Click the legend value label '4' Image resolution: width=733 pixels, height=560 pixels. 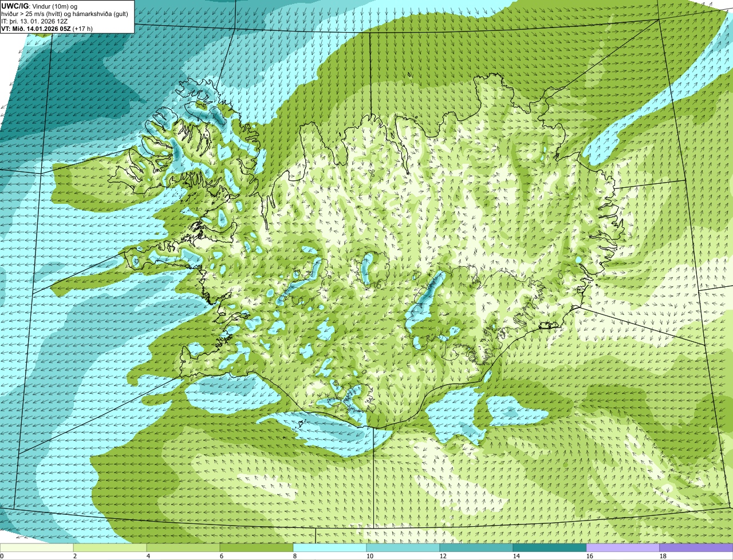click(148, 556)
